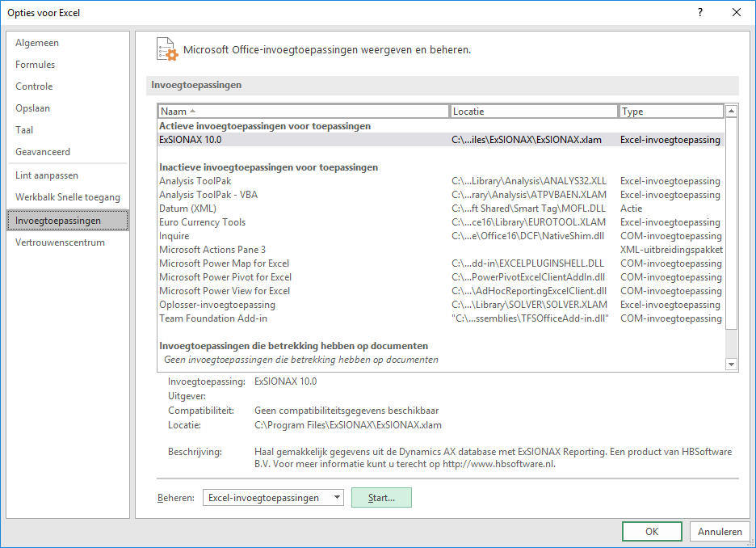The height and width of the screenshot is (548, 756).
Task: Select the Datum (XML) add-in
Action: 441,209
